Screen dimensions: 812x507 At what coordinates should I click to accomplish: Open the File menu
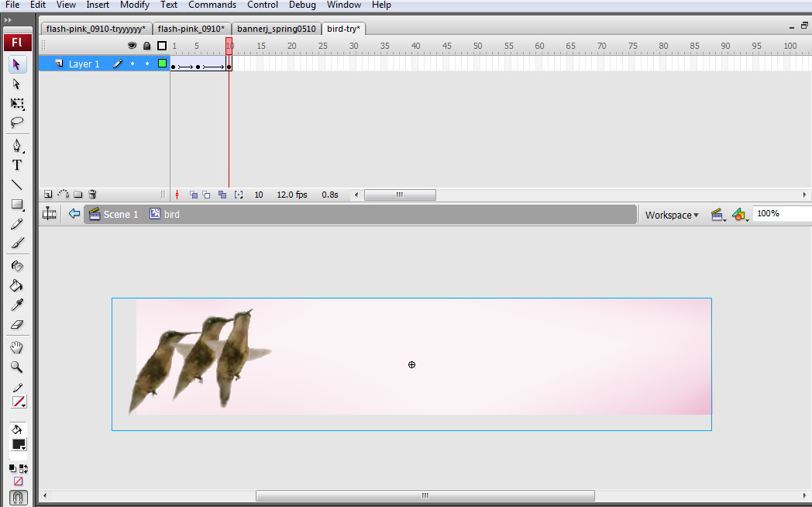click(12, 5)
